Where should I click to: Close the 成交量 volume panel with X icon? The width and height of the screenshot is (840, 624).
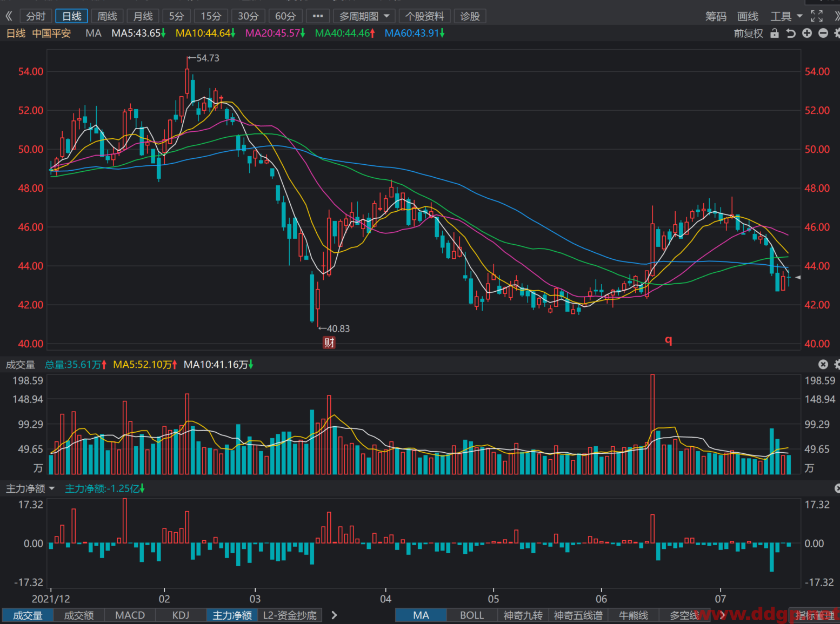[x=823, y=365]
